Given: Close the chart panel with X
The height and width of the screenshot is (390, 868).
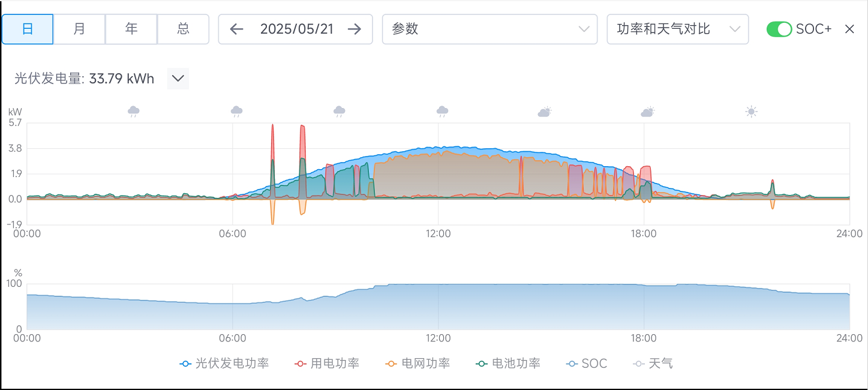Looking at the screenshot, I should (x=849, y=29).
